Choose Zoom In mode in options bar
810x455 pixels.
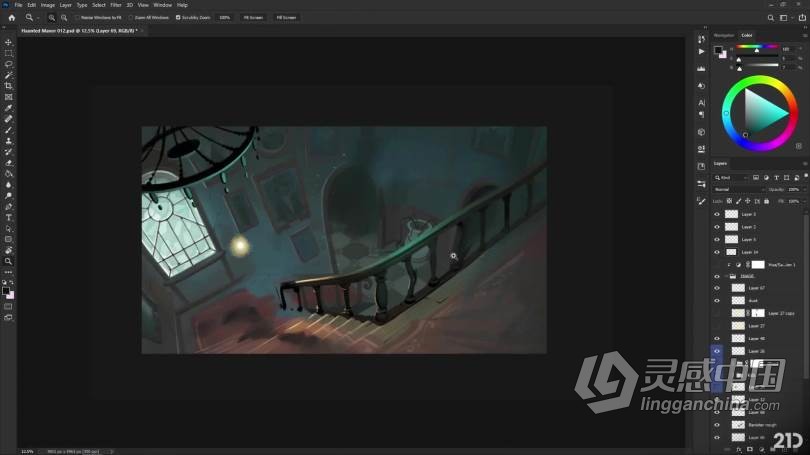click(x=52, y=18)
